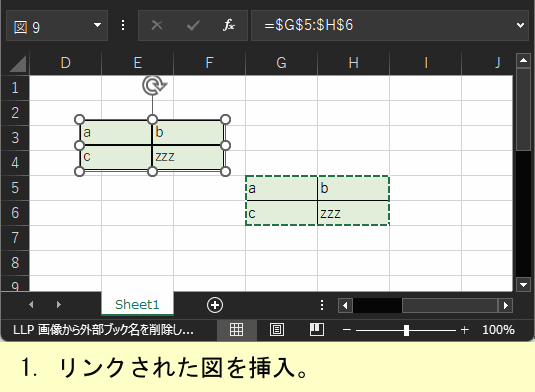Select column D header
Screen dimensions: 535x392
(x=66, y=63)
